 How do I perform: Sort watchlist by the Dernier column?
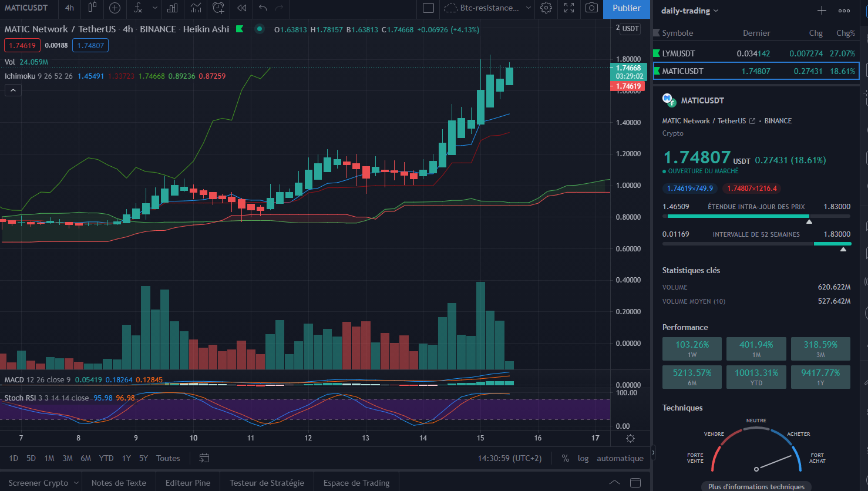coord(756,33)
